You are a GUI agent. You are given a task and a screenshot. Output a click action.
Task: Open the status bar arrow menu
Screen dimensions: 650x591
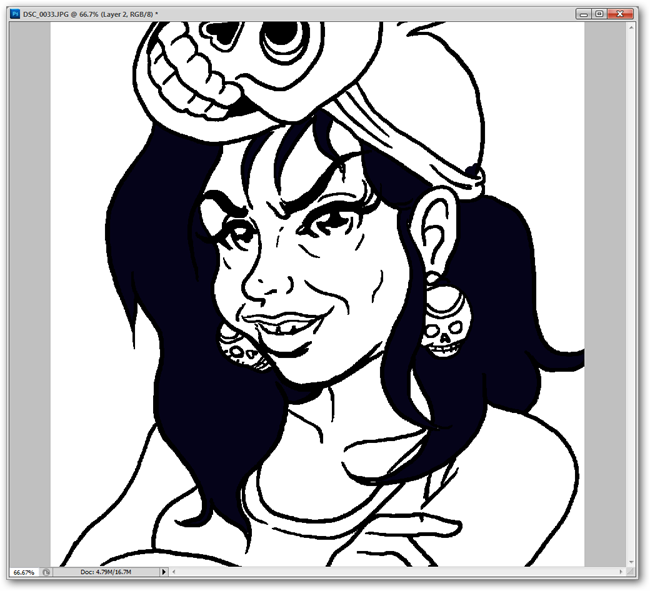point(164,572)
